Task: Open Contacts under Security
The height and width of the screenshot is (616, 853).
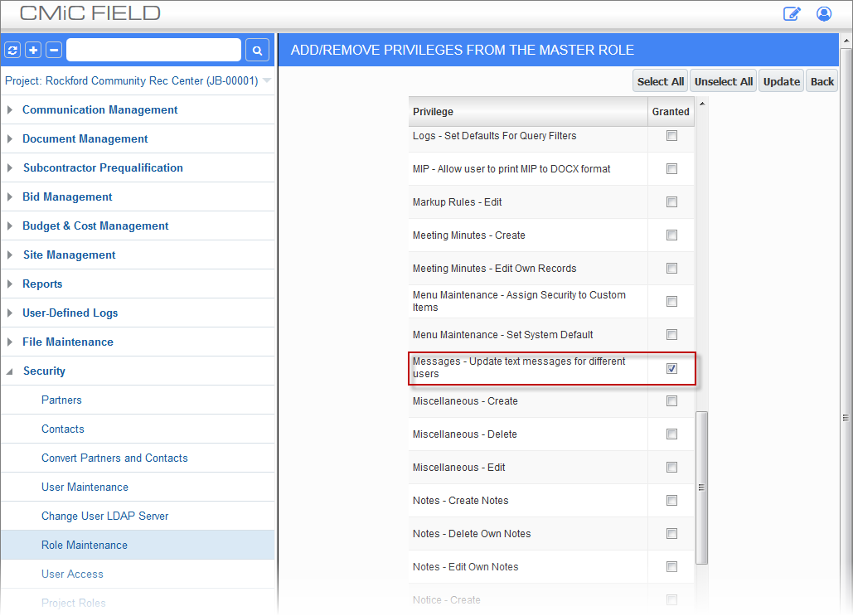Action: point(63,429)
